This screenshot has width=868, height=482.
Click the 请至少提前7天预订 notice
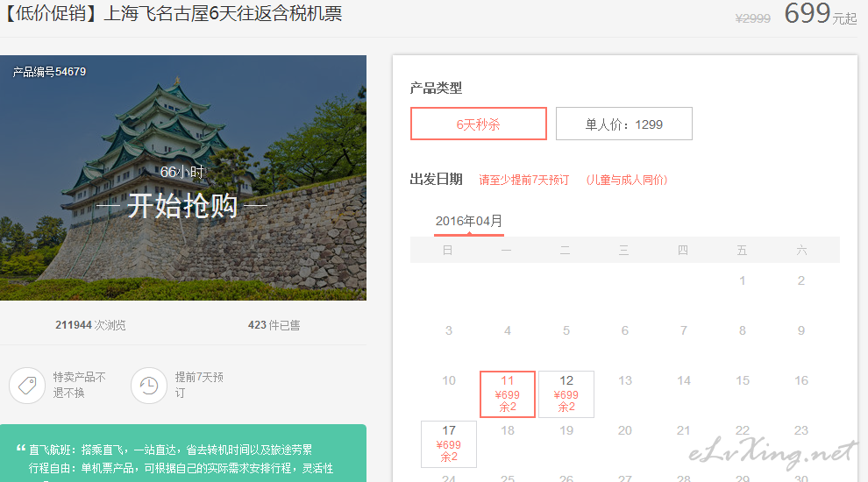click(x=523, y=180)
